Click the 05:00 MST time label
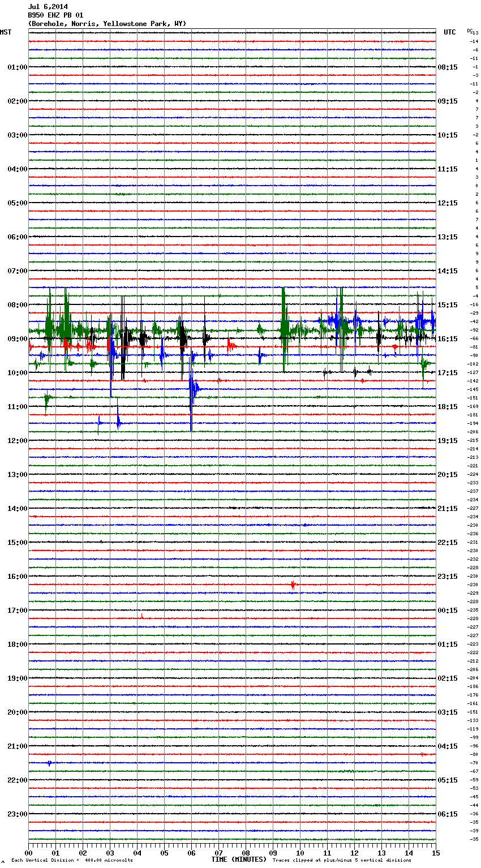 tap(17, 203)
